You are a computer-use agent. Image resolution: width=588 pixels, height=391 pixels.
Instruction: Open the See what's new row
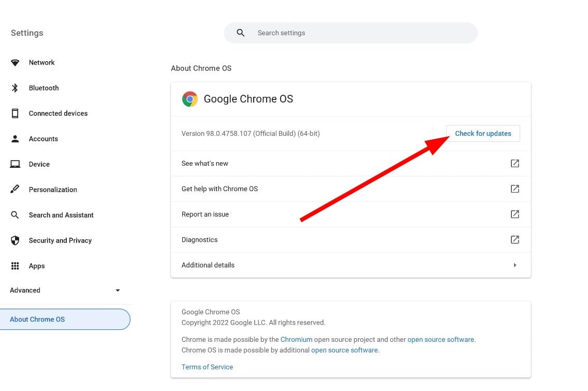click(x=350, y=163)
